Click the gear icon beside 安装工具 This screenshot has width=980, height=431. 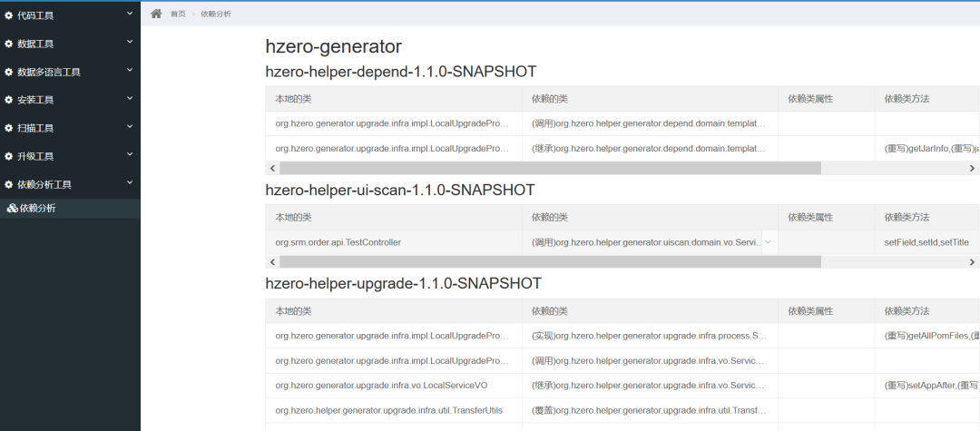[x=10, y=100]
